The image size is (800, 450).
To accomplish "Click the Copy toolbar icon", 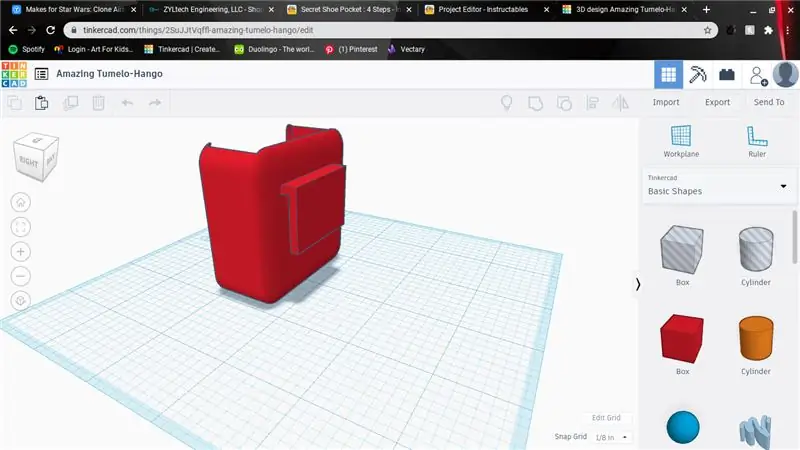I will 15,103.
